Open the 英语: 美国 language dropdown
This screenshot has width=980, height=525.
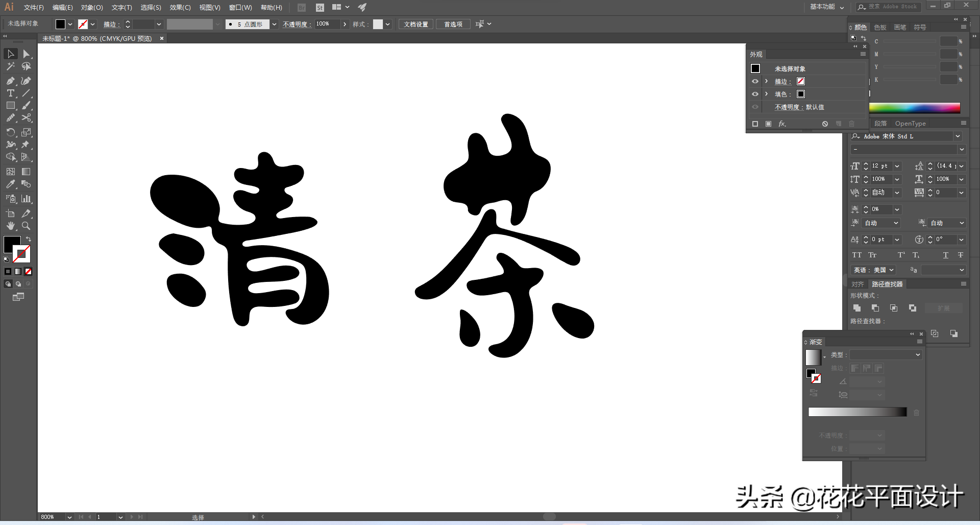coord(874,270)
